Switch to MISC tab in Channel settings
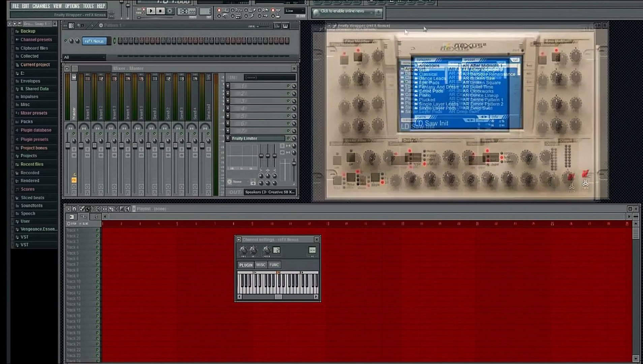Image resolution: width=643 pixels, height=364 pixels. coord(261,265)
